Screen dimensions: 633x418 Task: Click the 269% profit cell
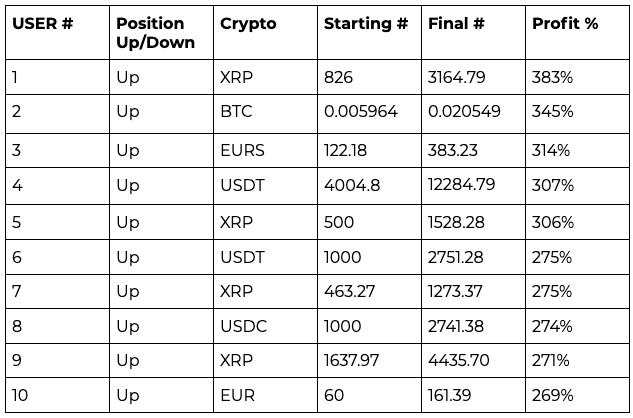pos(577,395)
